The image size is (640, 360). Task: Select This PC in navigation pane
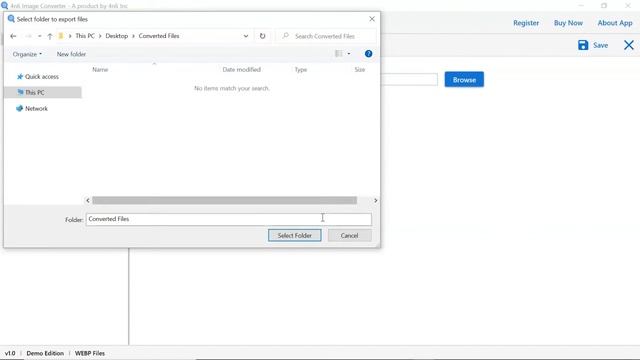pos(35,93)
